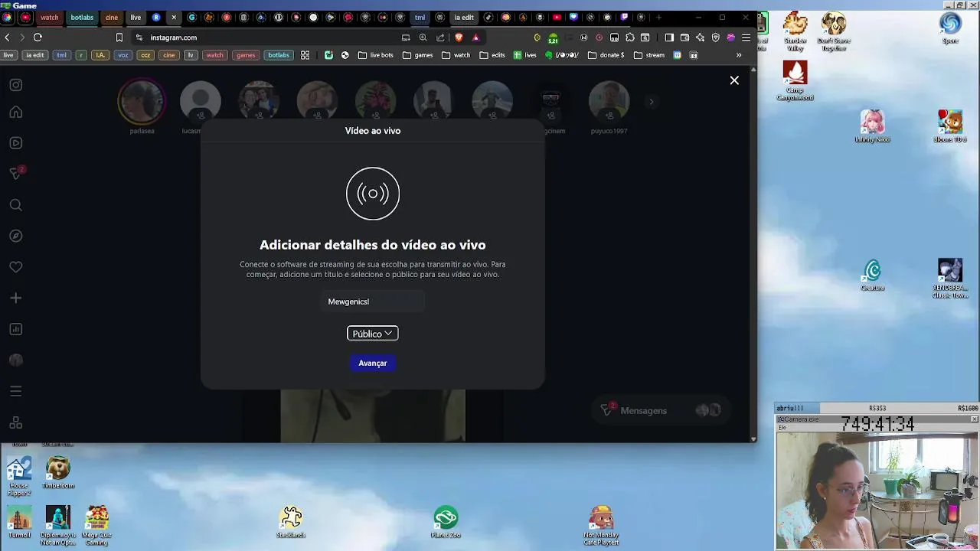Open the 'edits' bookmark folder
This screenshot has width=980, height=551.
(x=492, y=55)
